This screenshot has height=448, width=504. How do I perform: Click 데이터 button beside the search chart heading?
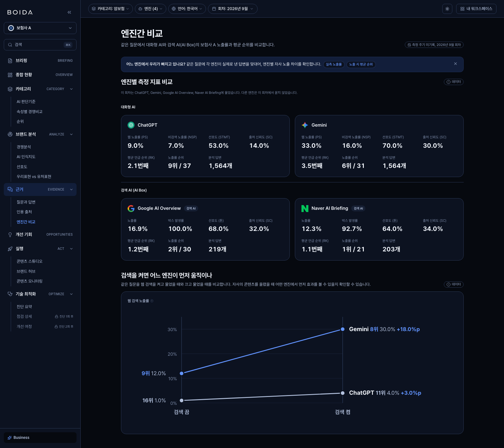tap(454, 284)
